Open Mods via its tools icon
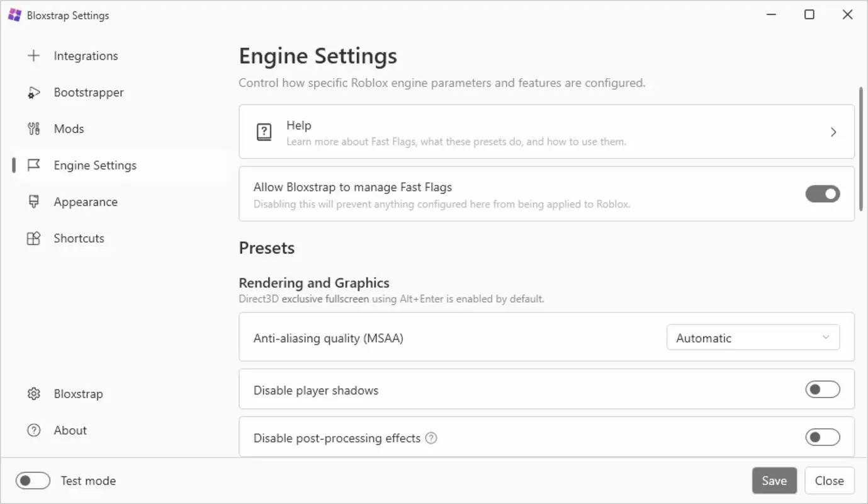The height and width of the screenshot is (504, 868). pyautogui.click(x=33, y=129)
